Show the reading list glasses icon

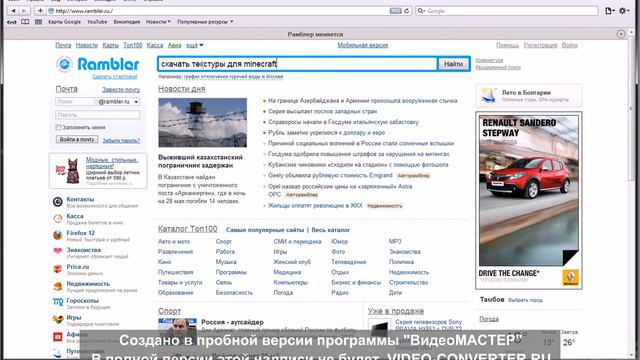point(12,22)
